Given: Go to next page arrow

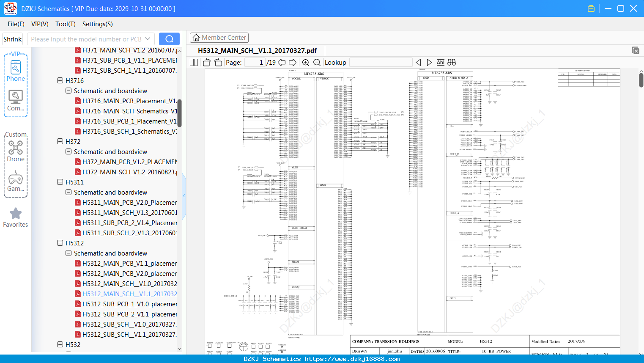Looking at the screenshot, I should 293,62.
